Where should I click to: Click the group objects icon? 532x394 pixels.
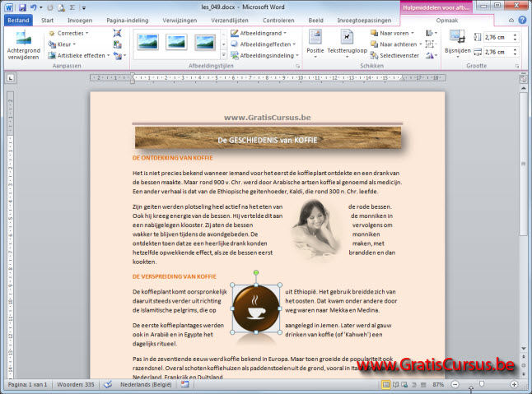tap(430, 44)
